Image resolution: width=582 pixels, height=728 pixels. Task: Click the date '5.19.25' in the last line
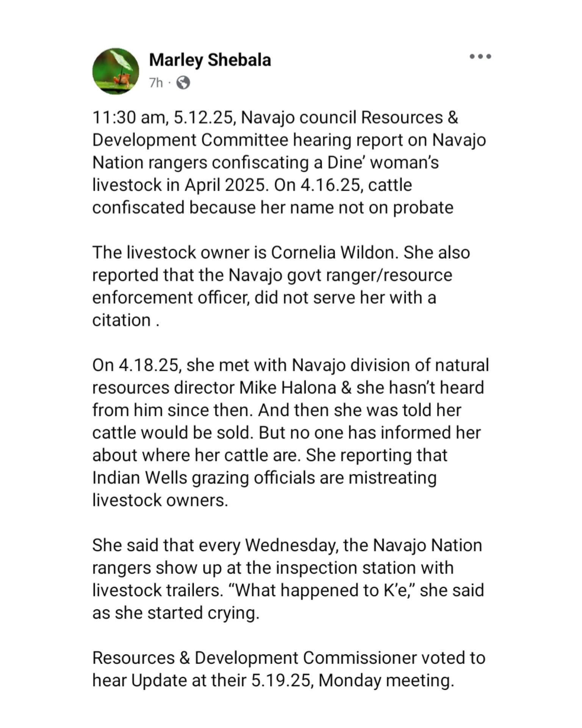click(x=282, y=680)
